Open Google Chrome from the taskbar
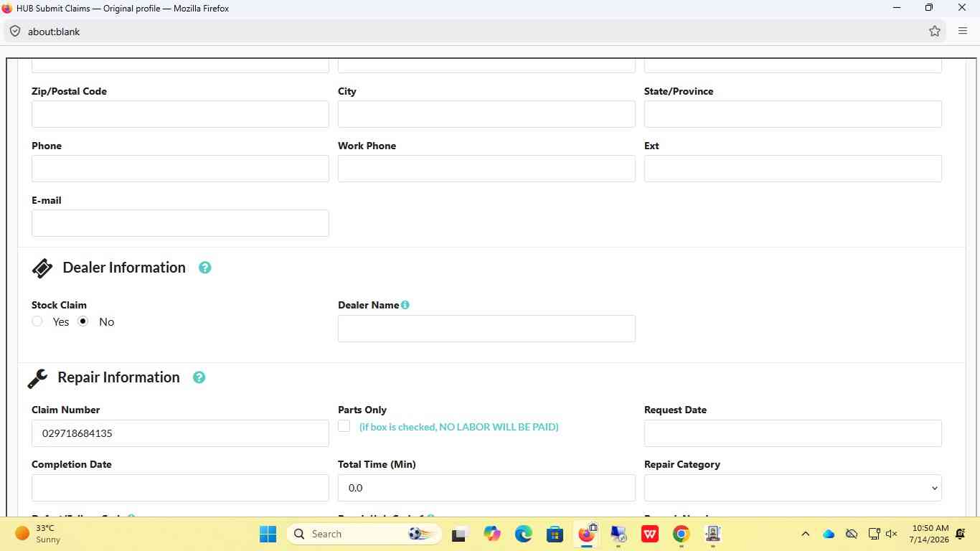This screenshot has height=551, width=980. (x=682, y=534)
